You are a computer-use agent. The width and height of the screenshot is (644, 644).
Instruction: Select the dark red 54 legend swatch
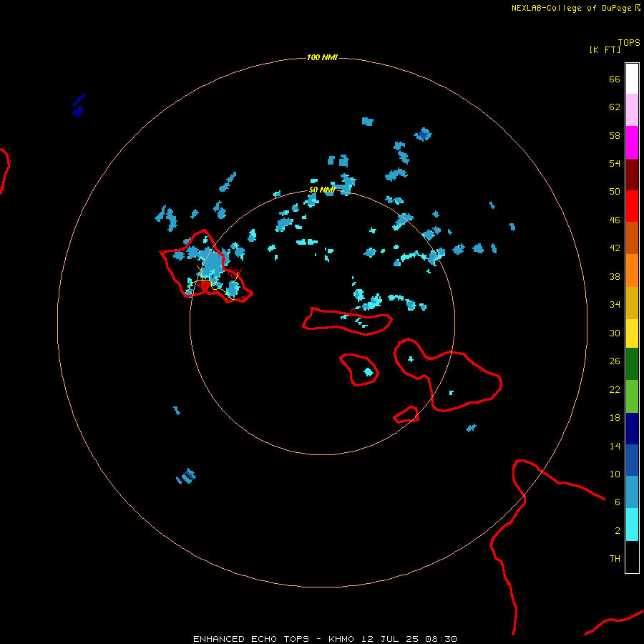pos(632,175)
